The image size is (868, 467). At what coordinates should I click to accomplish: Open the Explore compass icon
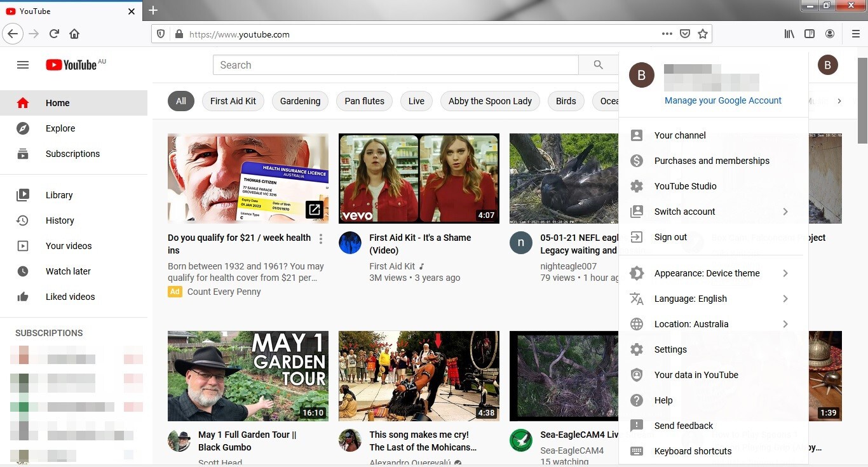(x=23, y=128)
